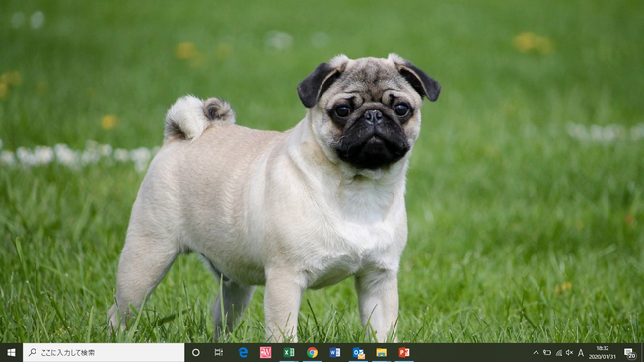Open Outlook from the taskbar

tap(358, 352)
